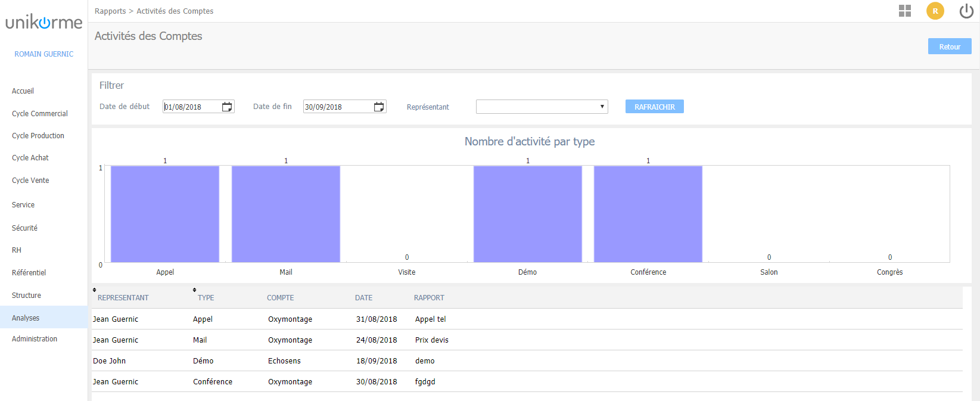Open the Accueil menu
980x401 pixels.
(23, 91)
